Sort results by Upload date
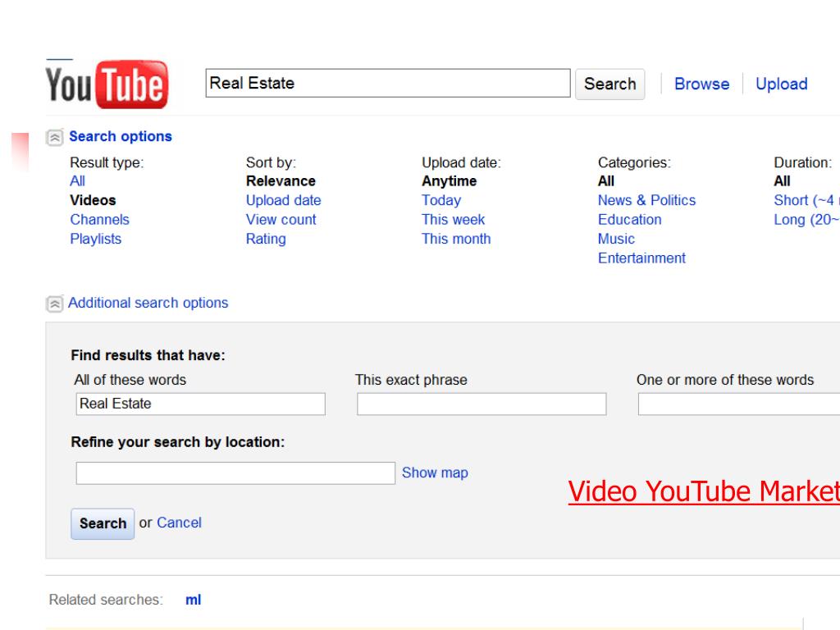Image resolution: width=840 pixels, height=630 pixels. pos(283,200)
